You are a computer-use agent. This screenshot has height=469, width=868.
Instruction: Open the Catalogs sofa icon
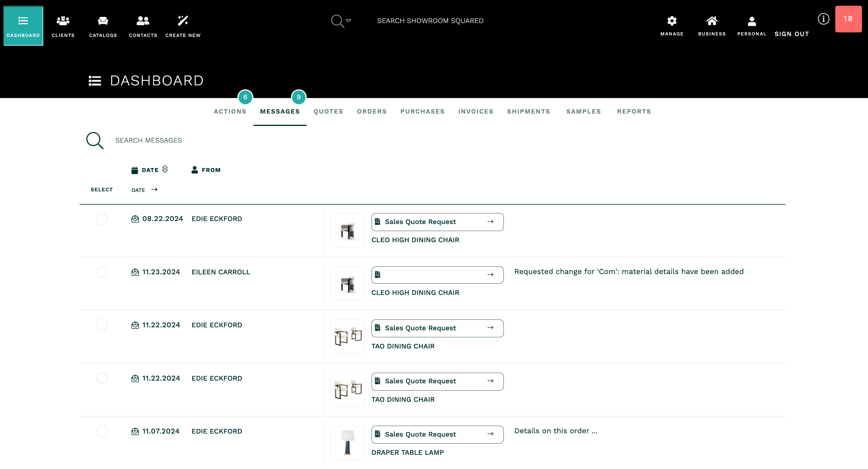pos(103,21)
